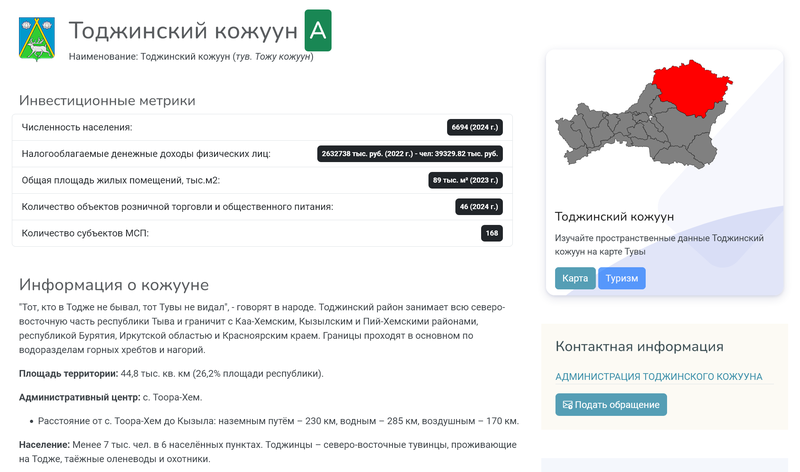This screenshot has height=472, width=800.
Task: Select the Численность населения metric row
Action: click(x=77, y=127)
